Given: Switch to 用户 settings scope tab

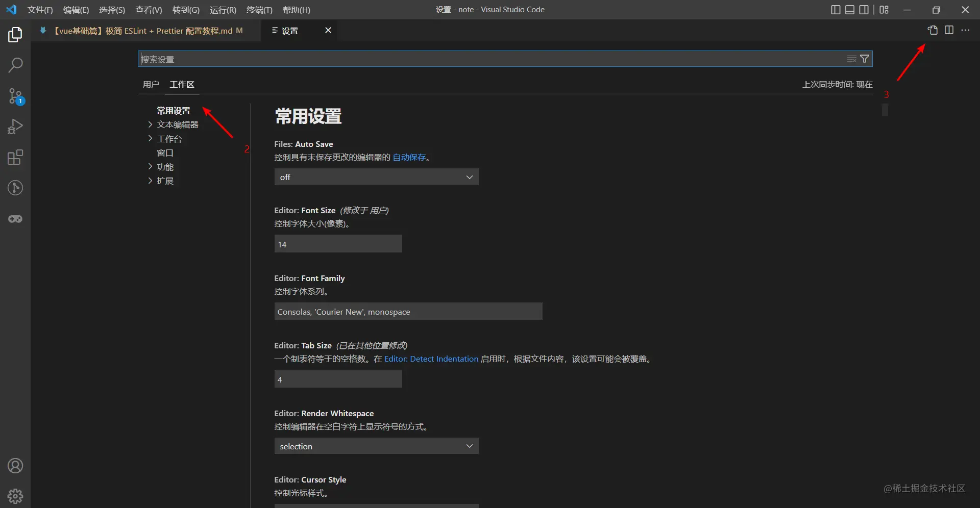Looking at the screenshot, I should (151, 84).
